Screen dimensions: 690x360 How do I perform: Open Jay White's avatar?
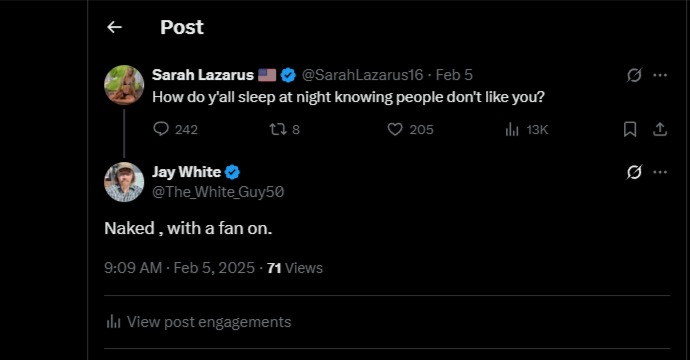click(x=124, y=182)
